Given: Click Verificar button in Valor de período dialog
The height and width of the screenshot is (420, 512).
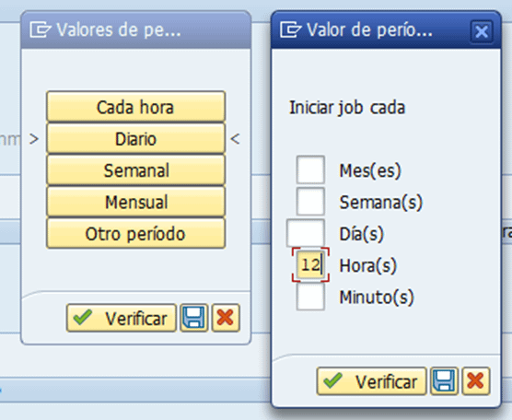Looking at the screenshot, I should click(x=371, y=381).
